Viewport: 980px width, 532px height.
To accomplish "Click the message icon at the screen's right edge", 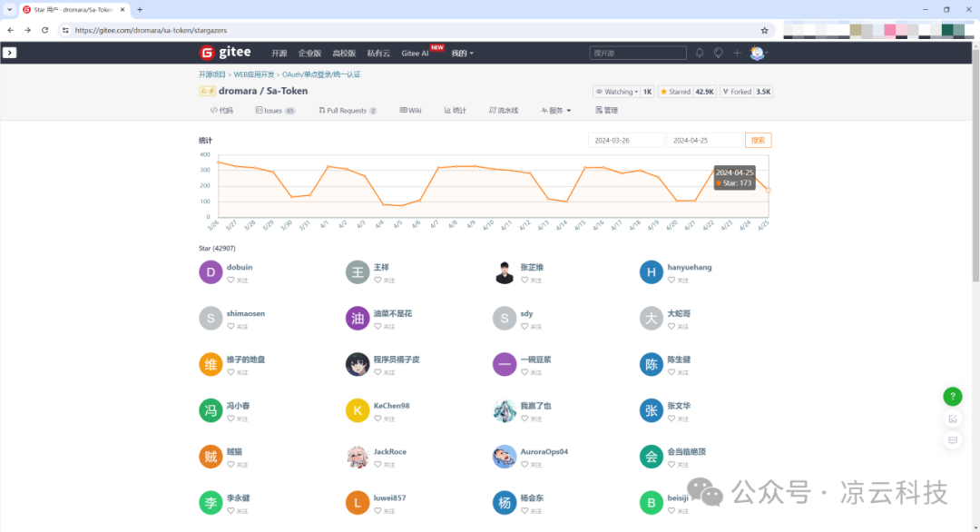I will click(x=953, y=440).
